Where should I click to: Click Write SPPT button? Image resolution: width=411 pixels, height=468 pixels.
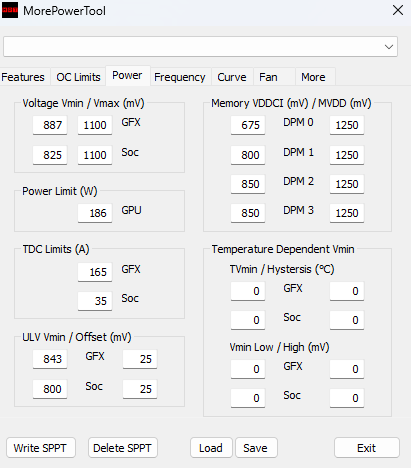(41, 448)
